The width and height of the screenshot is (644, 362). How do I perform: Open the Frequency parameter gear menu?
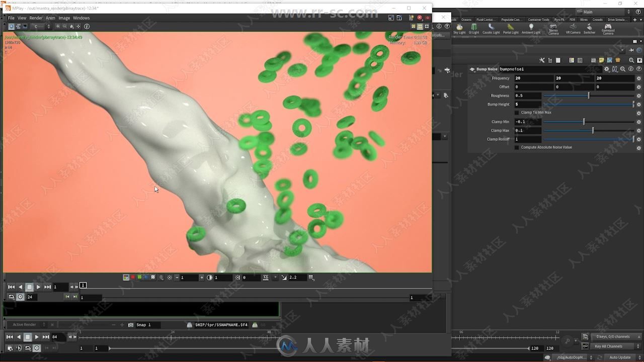[639, 78]
